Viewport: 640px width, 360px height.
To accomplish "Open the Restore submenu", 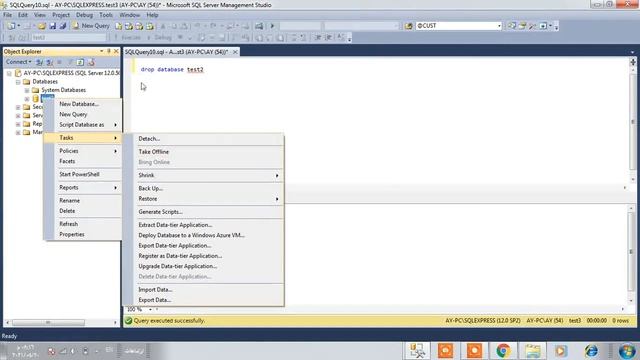I will coord(203,199).
